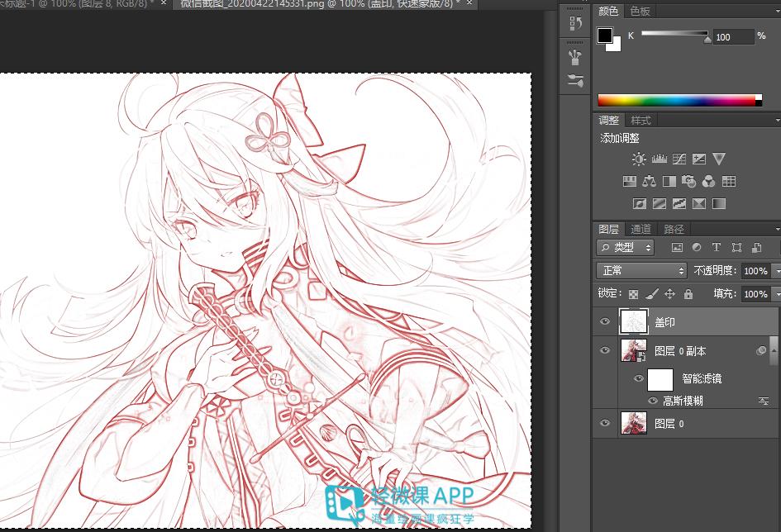Viewport: 781px width, 532px height.
Task: Filter layers by pixel layers
Action: (677, 247)
